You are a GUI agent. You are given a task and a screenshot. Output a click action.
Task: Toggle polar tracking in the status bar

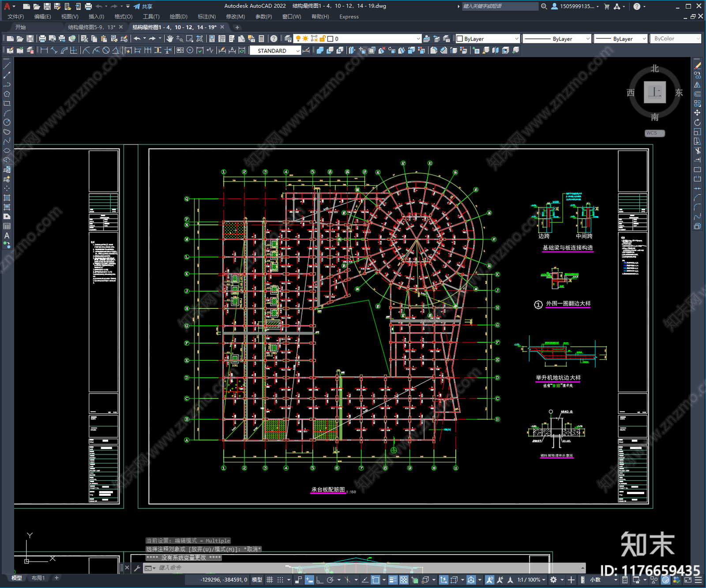tap(330, 580)
